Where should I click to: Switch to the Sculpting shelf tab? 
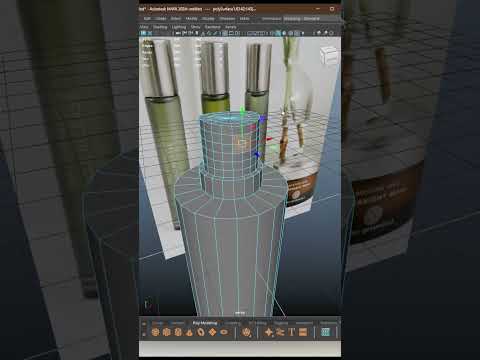click(x=233, y=323)
